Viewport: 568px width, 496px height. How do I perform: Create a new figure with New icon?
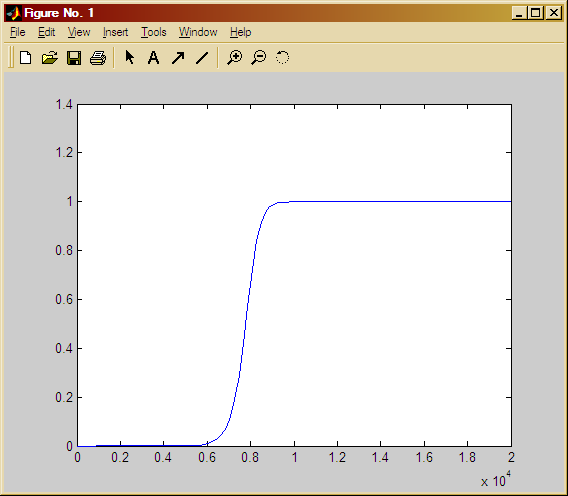tap(25, 58)
